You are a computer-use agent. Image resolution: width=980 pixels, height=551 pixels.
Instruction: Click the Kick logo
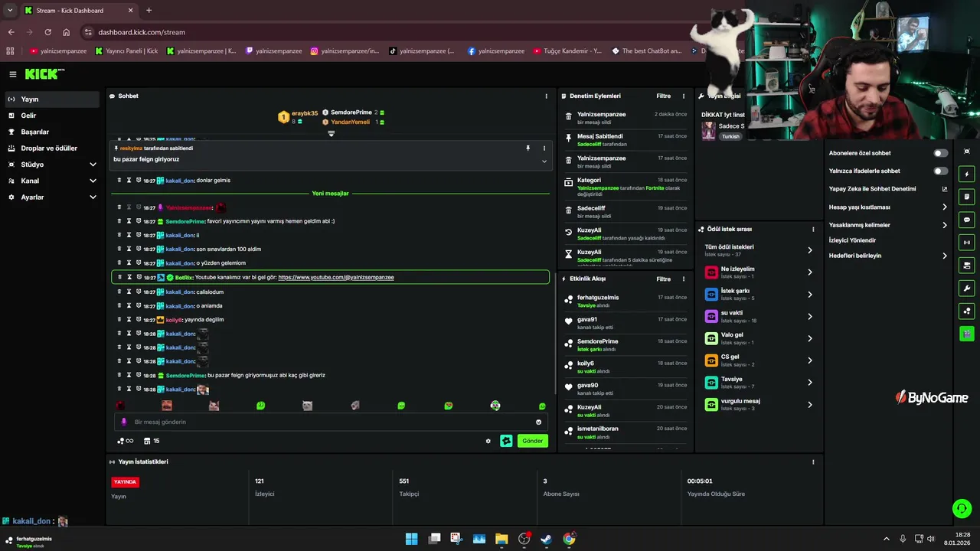(x=44, y=74)
